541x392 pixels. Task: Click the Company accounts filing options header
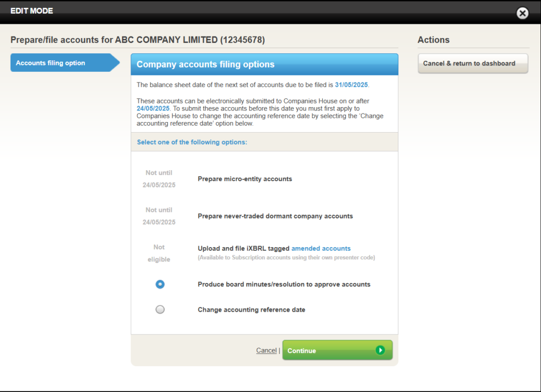(206, 64)
